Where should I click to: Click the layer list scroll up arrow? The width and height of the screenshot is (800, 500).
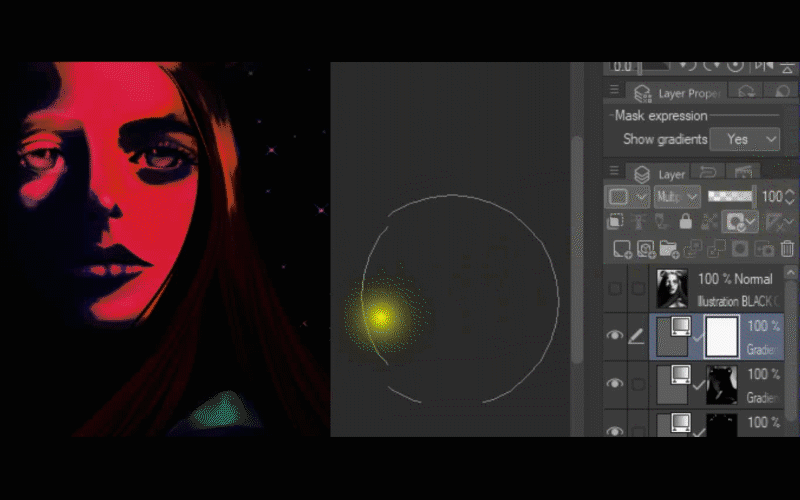click(790, 273)
